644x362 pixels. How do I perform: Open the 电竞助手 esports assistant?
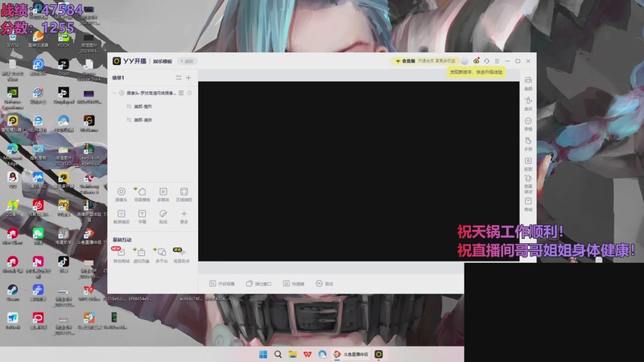[x=181, y=255]
